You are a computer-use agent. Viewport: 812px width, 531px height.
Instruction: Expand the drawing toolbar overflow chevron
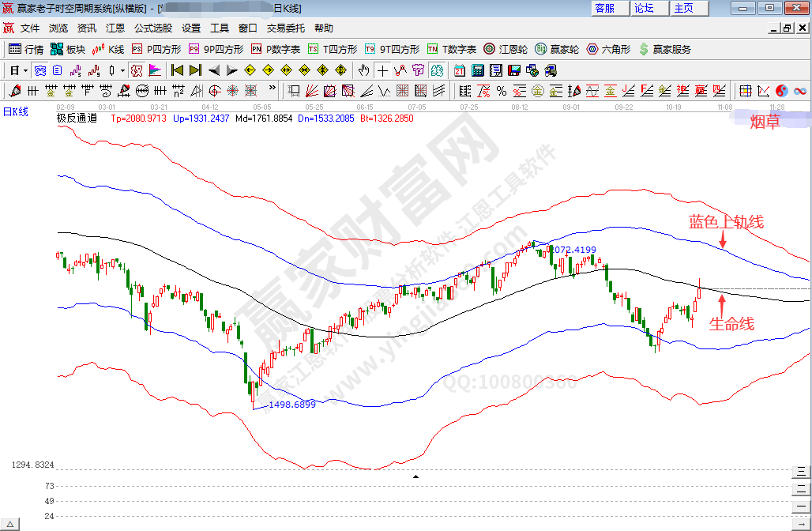pos(273,88)
